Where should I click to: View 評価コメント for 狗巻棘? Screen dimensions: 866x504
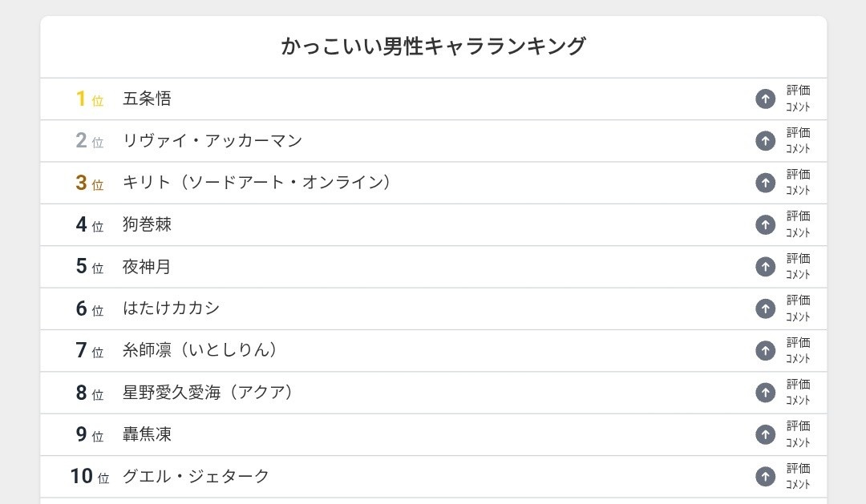point(798,224)
